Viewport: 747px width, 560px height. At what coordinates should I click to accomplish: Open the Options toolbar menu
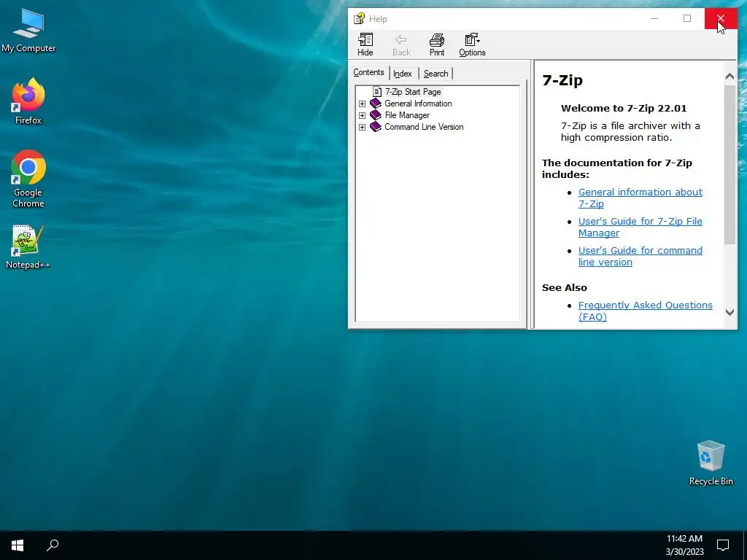click(x=472, y=44)
